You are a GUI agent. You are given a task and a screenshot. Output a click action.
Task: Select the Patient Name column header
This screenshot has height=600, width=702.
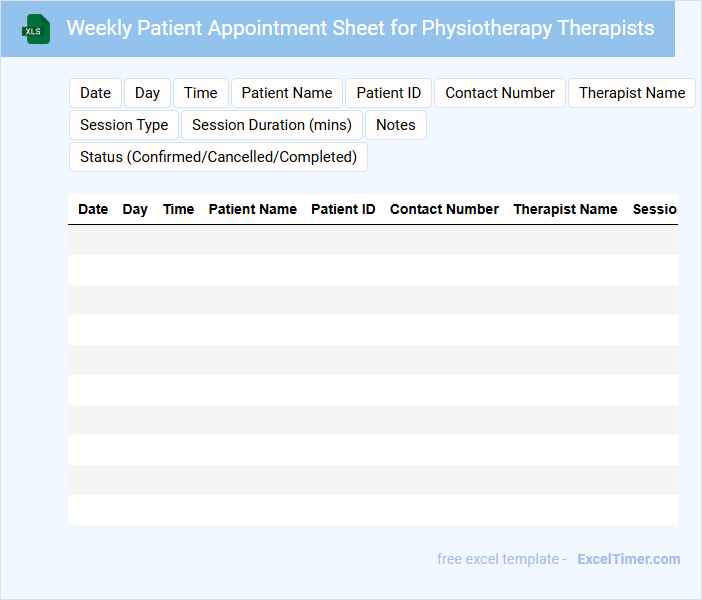[252, 209]
